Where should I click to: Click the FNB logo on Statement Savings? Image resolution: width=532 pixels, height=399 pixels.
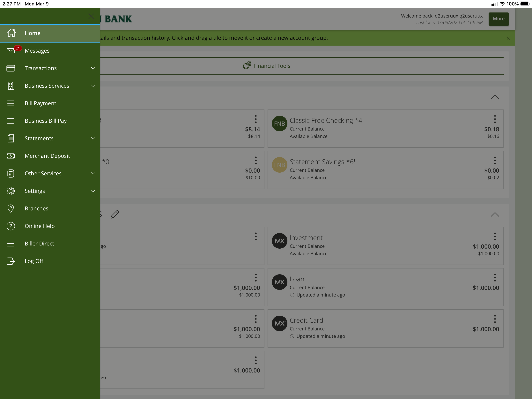(x=279, y=165)
